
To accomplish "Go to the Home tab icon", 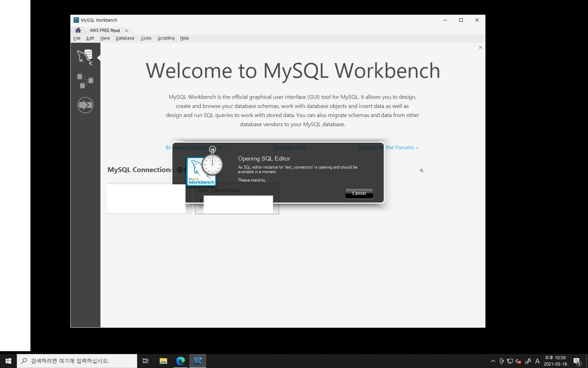I will (x=78, y=30).
